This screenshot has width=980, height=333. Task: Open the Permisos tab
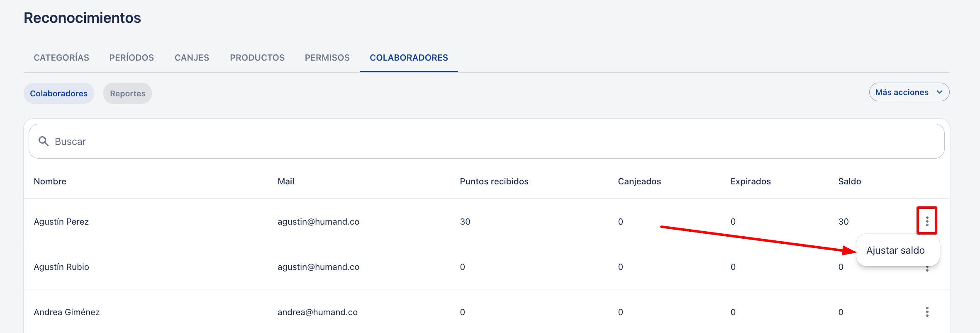point(327,58)
